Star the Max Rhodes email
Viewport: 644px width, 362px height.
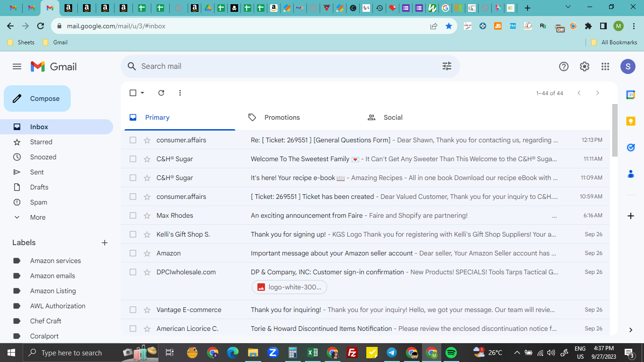pos(147,215)
